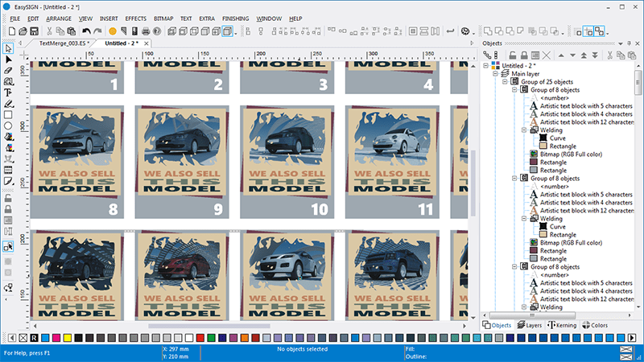Pick the yellow swatch in color palette
The image size is (644, 362).
pos(66,337)
